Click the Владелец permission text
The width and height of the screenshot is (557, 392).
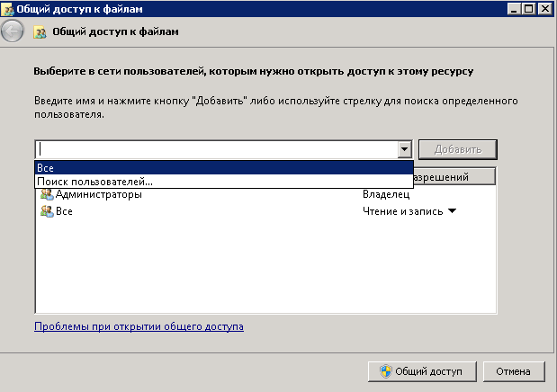[386, 194]
